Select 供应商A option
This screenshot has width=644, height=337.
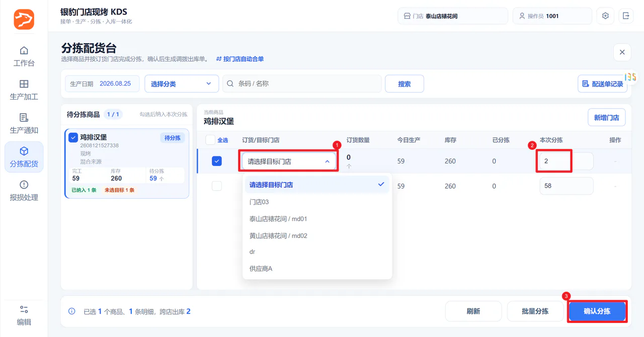[x=317, y=269]
